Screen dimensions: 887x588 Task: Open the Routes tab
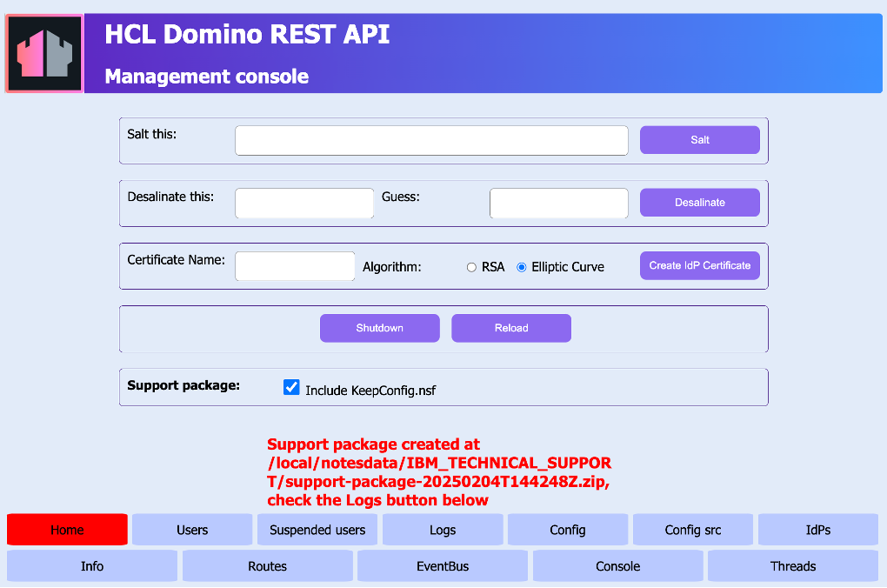point(268,566)
